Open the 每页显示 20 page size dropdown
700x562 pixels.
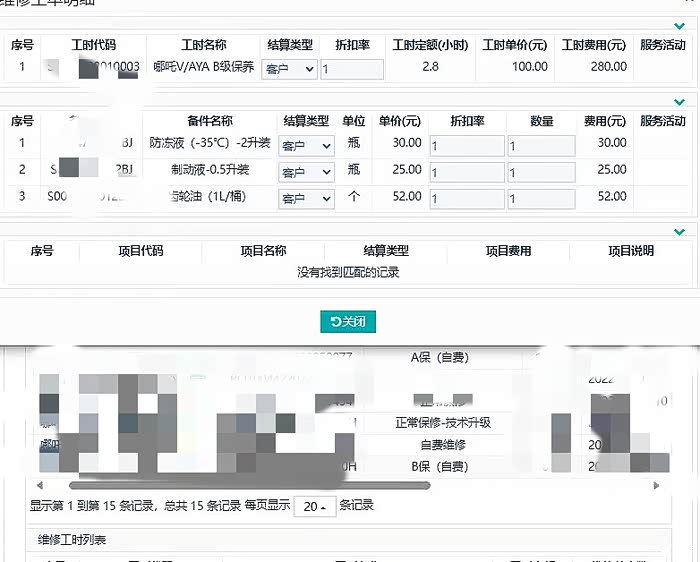pos(315,507)
